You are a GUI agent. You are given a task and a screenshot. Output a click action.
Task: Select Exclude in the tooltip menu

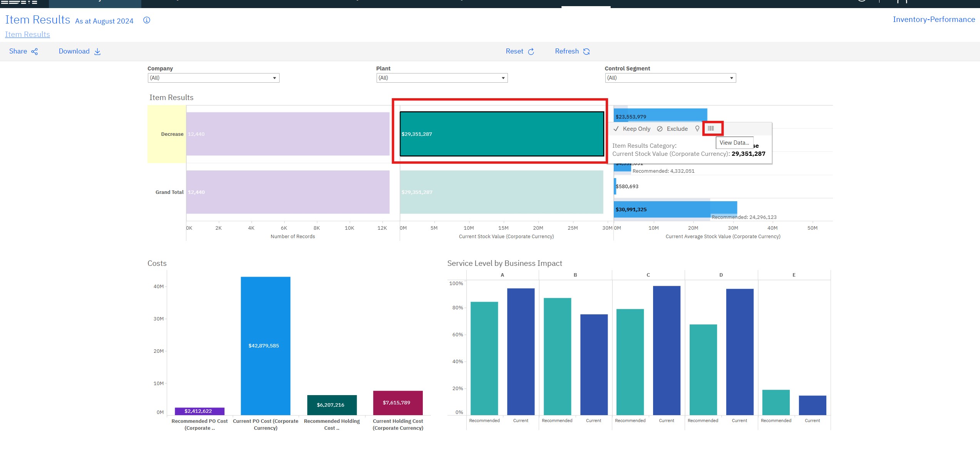click(x=677, y=129)
